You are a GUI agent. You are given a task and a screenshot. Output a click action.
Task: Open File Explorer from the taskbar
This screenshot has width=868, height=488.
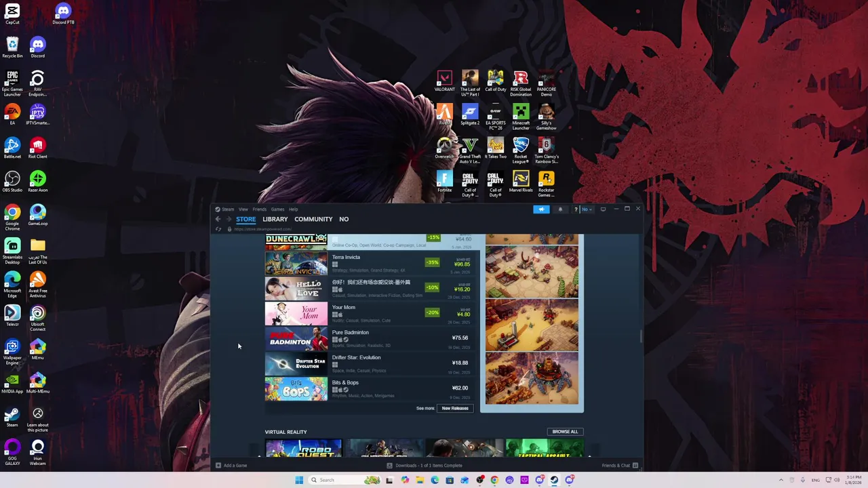(420, 480)
